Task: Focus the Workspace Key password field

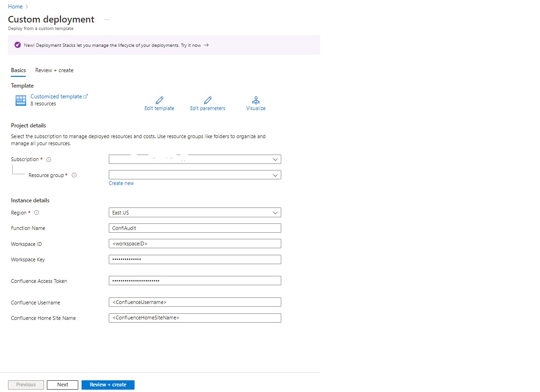Action: [x=195, y=259]
